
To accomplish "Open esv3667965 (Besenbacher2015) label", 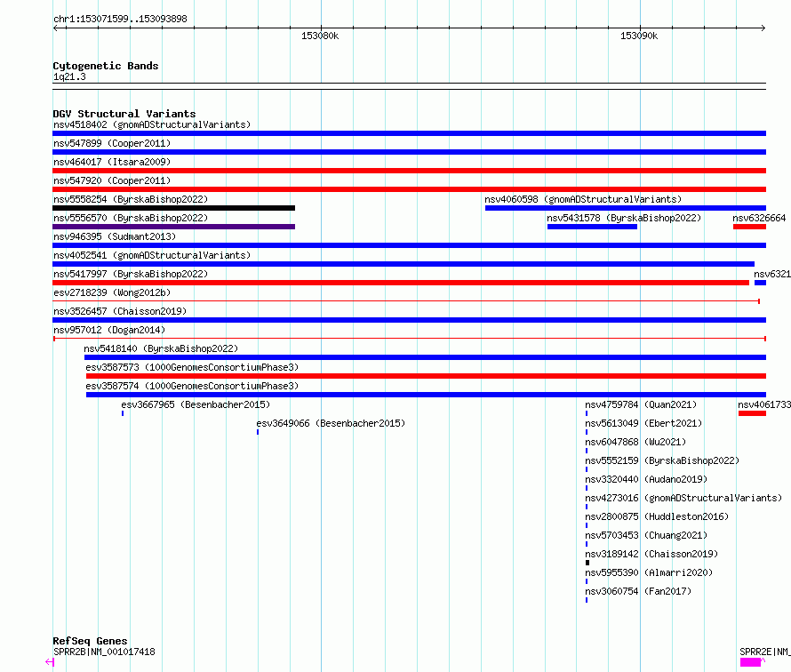I will point(196,404).
